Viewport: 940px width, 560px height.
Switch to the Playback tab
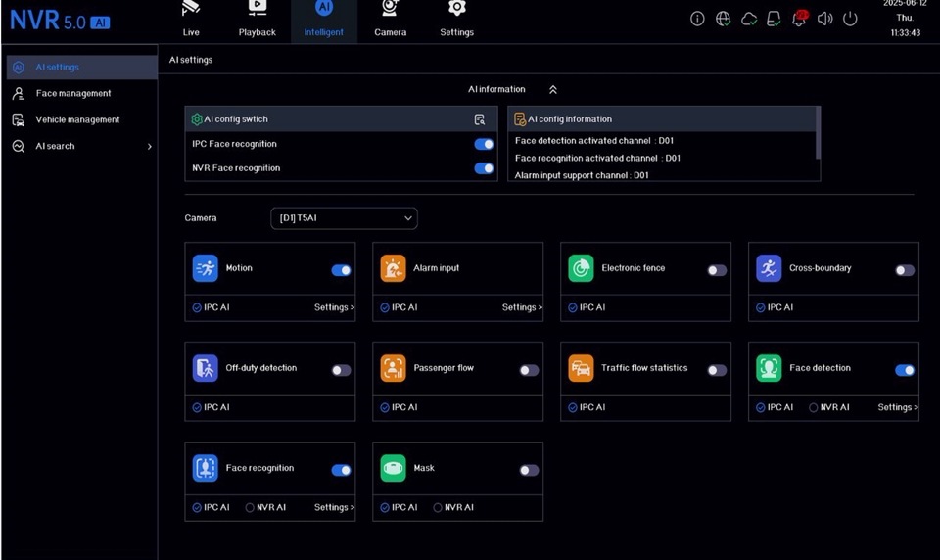coord(258,20)
